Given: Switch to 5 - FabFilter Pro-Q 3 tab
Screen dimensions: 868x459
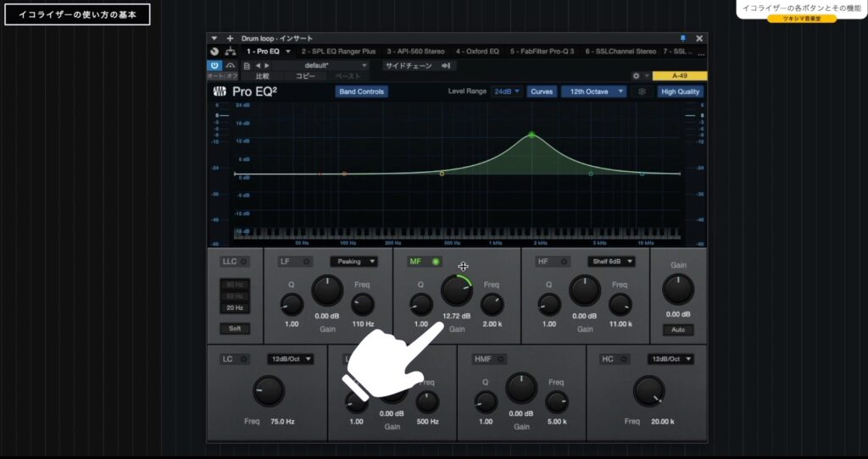Looking at the screenshot, I should pos(542,52).
